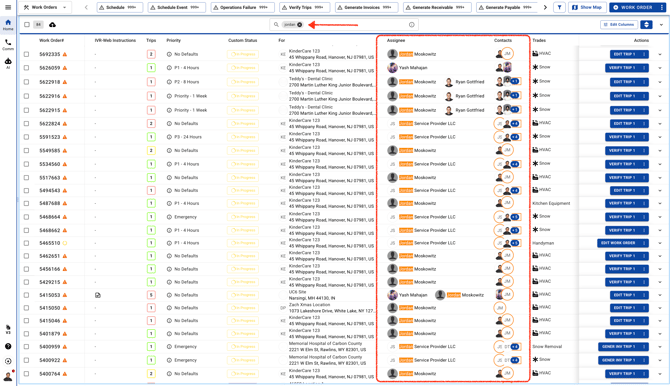Select the checkbox for work order 5692335
The width and height of the screenshot is (670, 386).
tap(26, 54)
